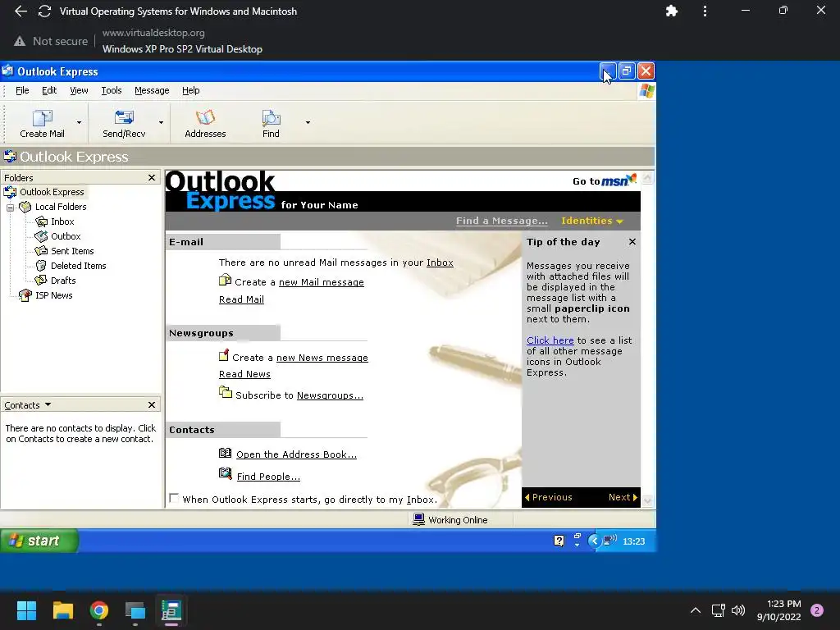Screen dimensions: 840x630
Task: Expand the Identities dropdown
Action: pos(592,221)
